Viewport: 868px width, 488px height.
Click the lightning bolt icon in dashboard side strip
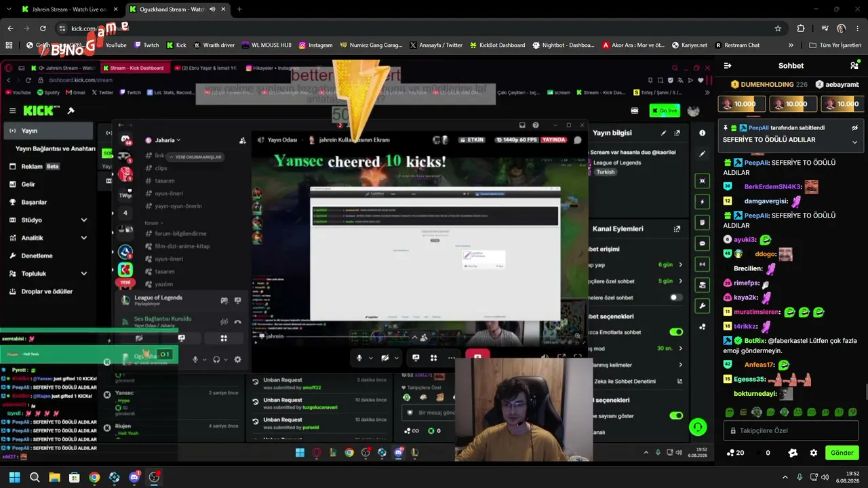(703, 201)
